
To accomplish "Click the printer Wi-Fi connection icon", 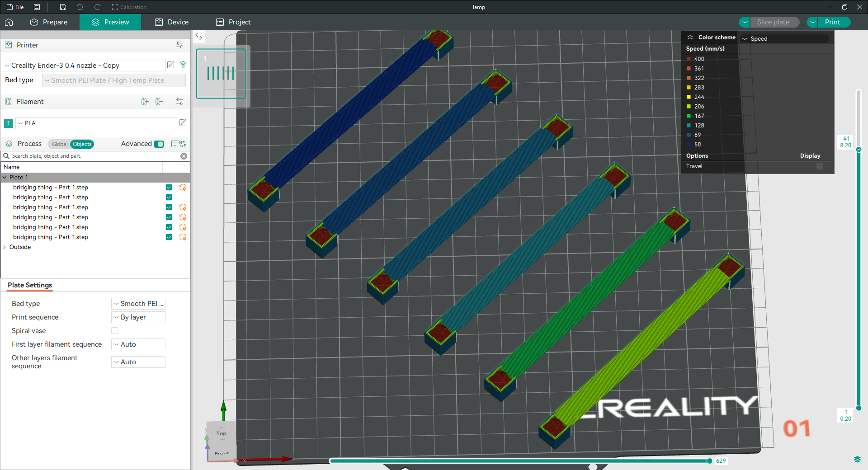I will [x=183, y=65].
